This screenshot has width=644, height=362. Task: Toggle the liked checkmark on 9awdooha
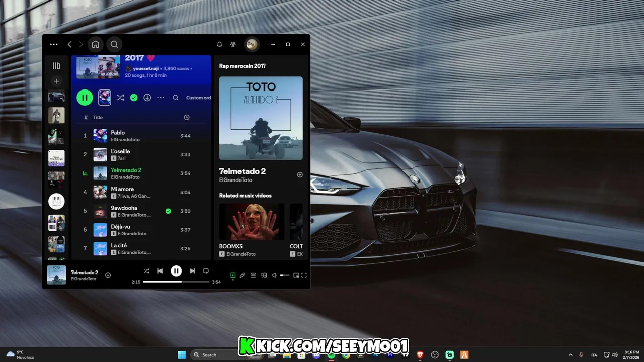click(168, 211)
